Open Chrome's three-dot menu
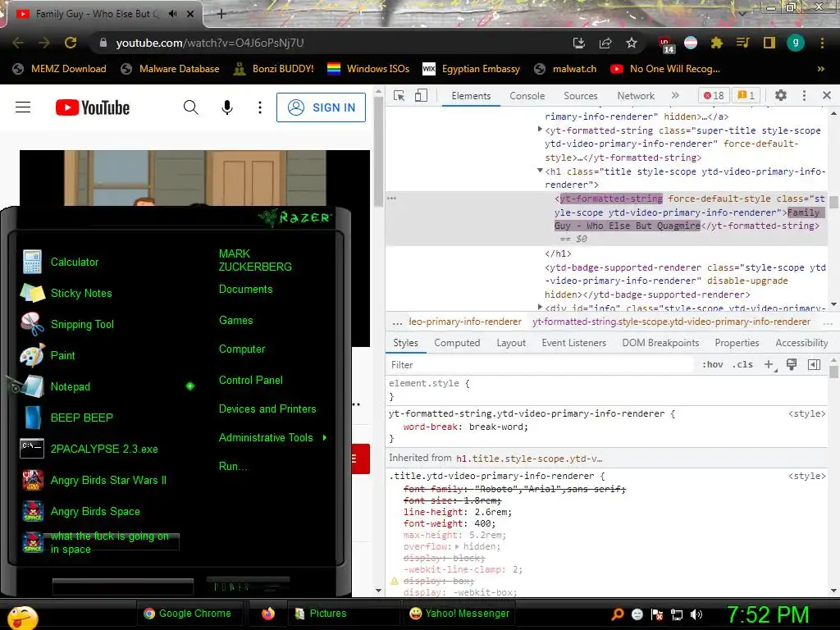Screen dimensions: 840x630 click(822, 43)
